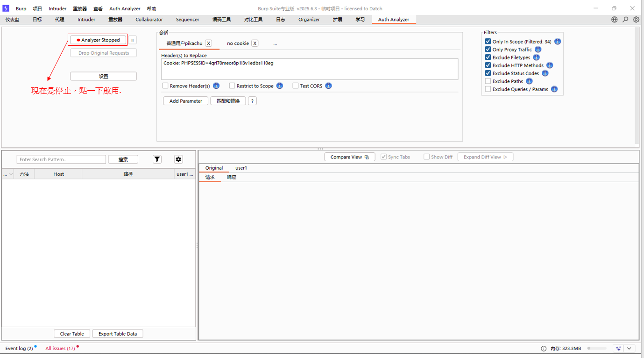Toggle the Sync Tabs checkbox
644x358 pixels.
point(383,157)
